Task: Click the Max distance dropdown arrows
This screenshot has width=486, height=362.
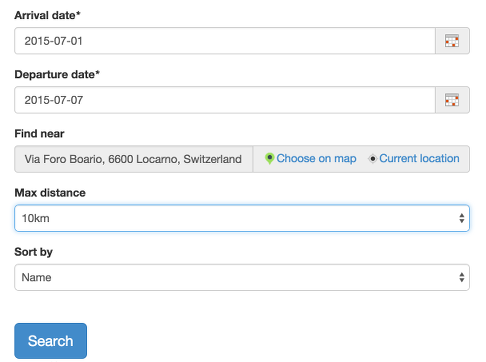Action: pos(462,218)
